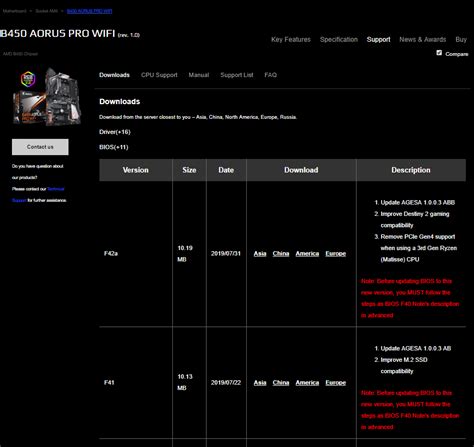Image resolution: width=474 pixels, height=447 pixels.
Task: Click the red note in the F41 row
Action: (x=410, y=410)
